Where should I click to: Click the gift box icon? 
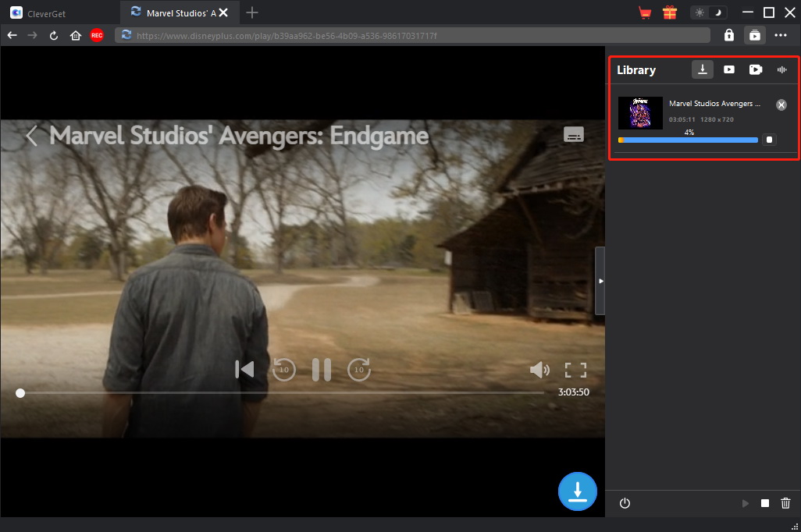pos(669,12)
